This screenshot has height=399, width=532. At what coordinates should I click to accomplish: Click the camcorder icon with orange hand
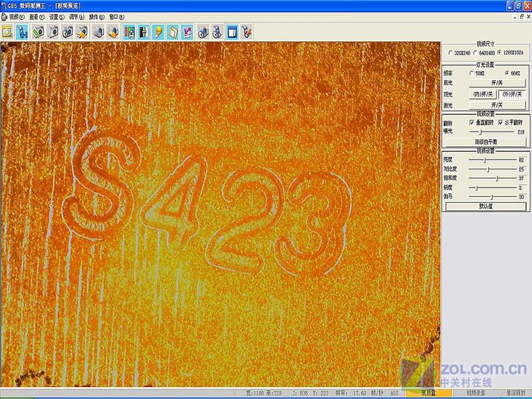(x=112, y=32)
